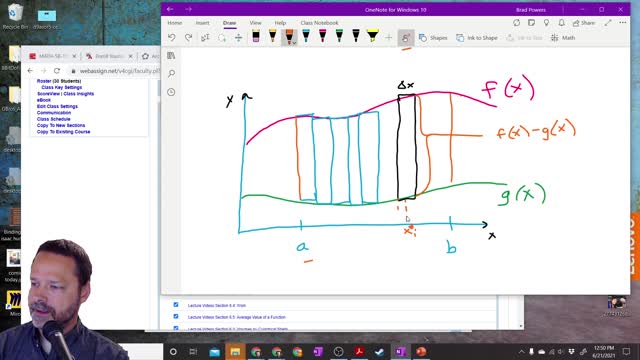Show the notebook navigation panel icon

tap(171, 56)
